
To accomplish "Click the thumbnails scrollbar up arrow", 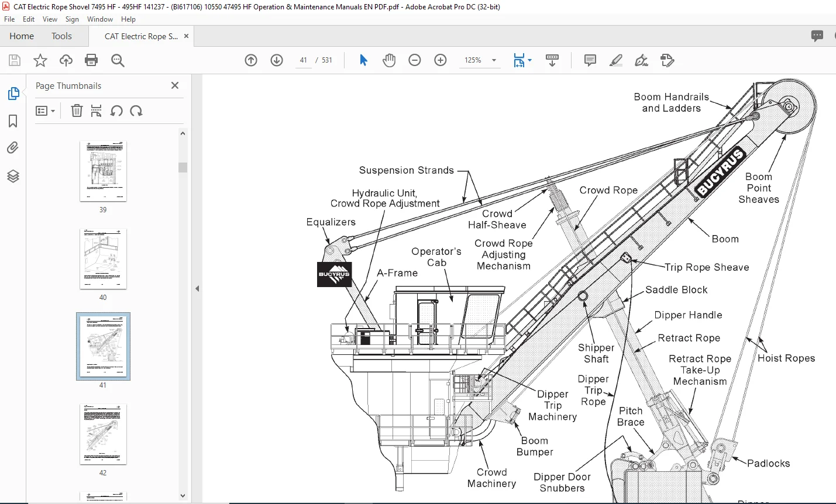I will click(x=183, y=133).
